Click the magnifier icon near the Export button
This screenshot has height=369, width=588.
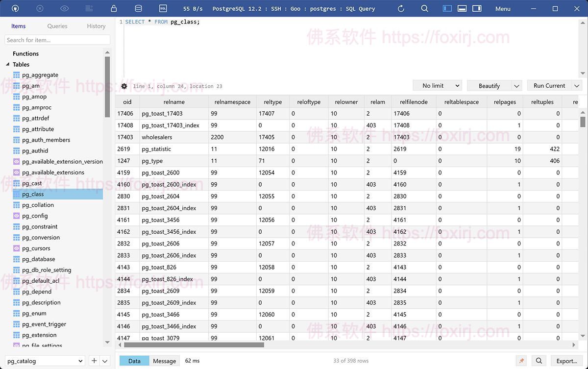pyautogui.click(x=539, y=360)
